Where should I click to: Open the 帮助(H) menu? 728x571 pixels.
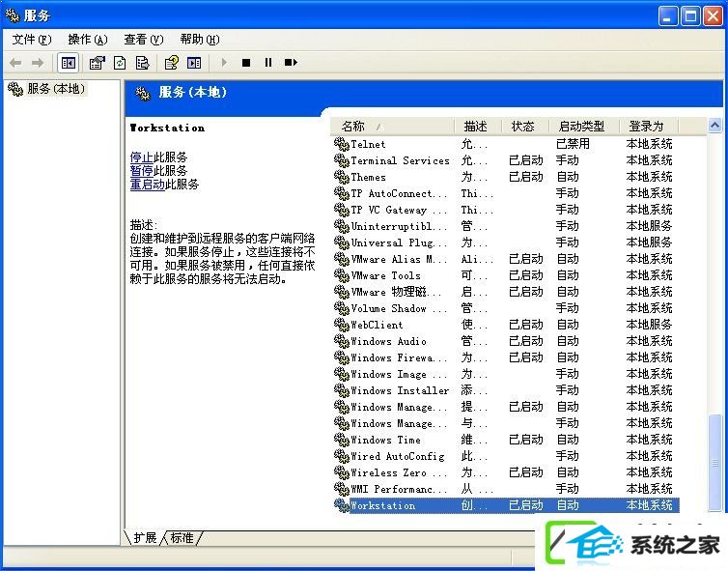(x=200, y=40)
